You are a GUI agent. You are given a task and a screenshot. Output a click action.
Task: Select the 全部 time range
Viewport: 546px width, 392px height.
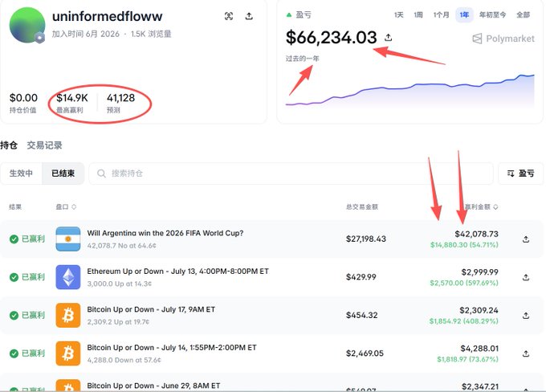point(523,15)
